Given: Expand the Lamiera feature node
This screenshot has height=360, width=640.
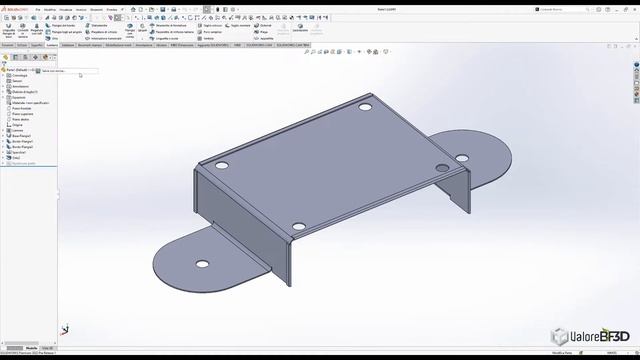Looking at the screenshot, I should tap(3, 130).
